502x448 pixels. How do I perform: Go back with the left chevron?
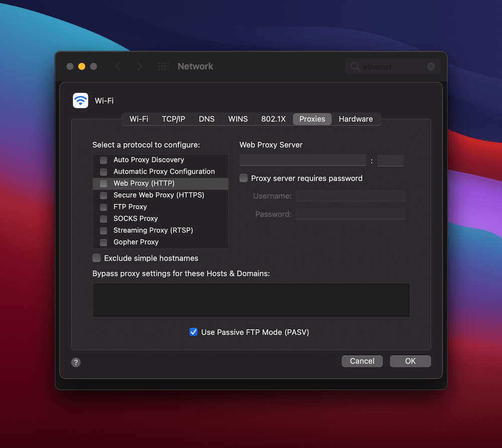click(118, 66)
